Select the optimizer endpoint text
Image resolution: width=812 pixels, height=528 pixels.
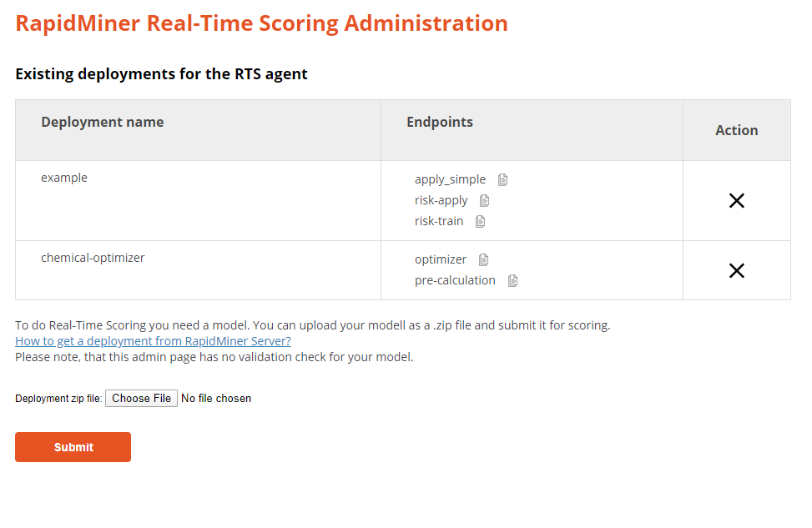pos(440,259)
